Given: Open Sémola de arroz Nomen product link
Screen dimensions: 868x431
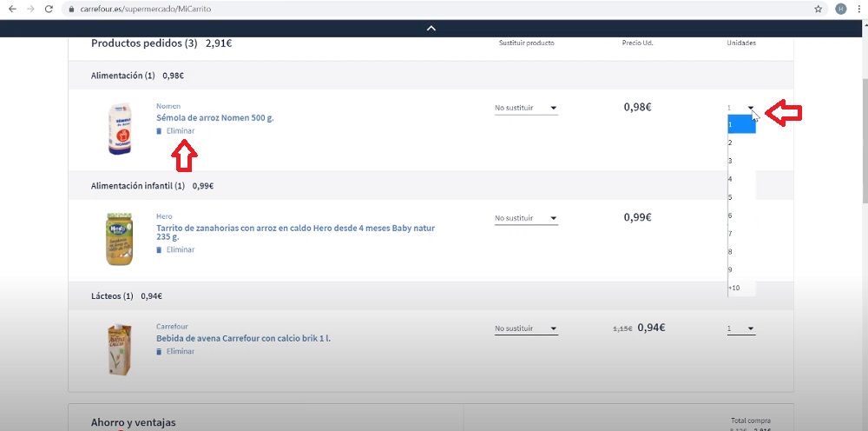Looking at the screenshot, I should click(x=214, y=118).
